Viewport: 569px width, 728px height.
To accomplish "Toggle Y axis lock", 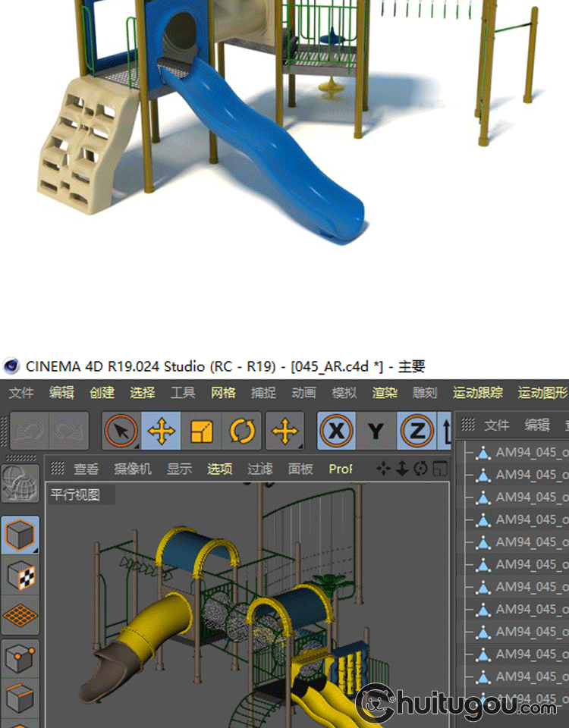I will tap(376, 431).
